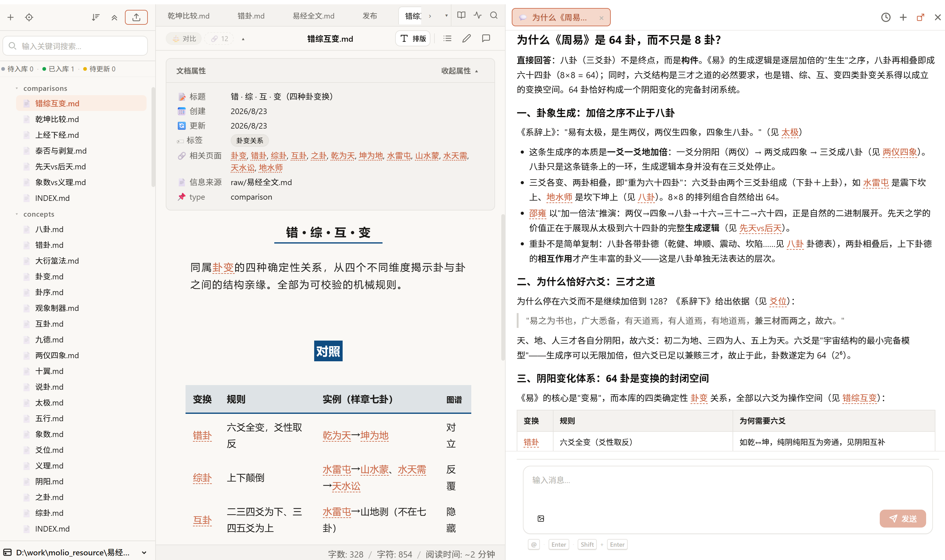Click the 排版 typesetting button
The height and width of the screenshot is (560, 945).
click(413, 39)
